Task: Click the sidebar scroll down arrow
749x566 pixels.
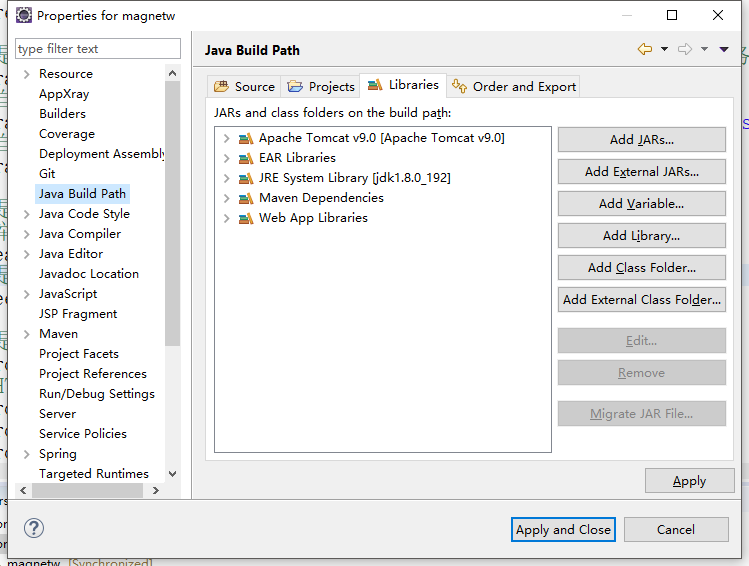Action: pyautogui.click(x=172, y=474)
